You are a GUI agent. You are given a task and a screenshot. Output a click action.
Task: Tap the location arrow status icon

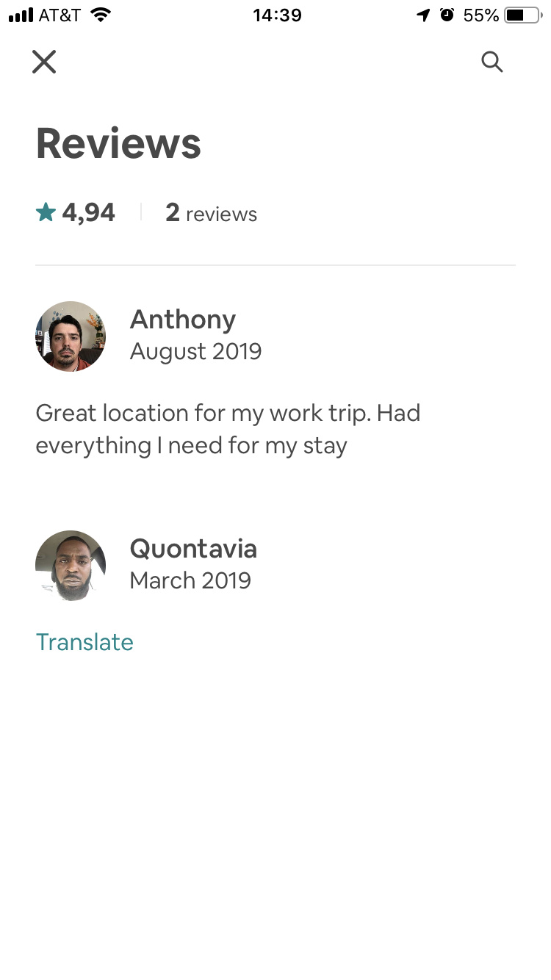422,15
